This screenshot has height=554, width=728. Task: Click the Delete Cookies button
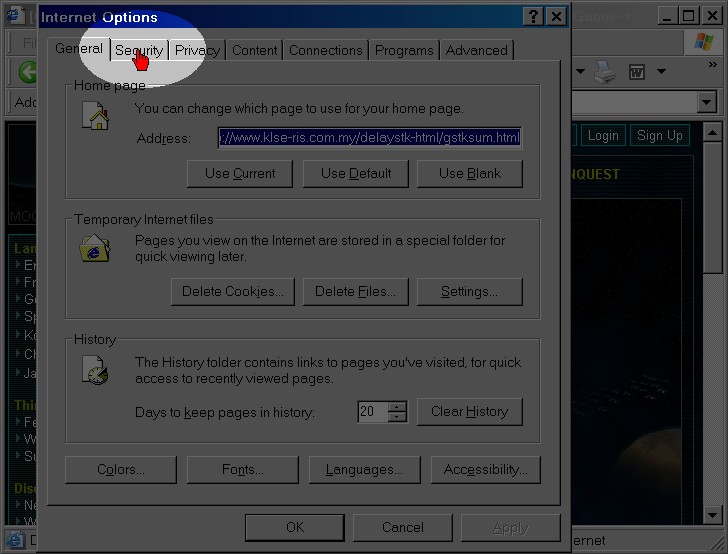pos(232,291)
